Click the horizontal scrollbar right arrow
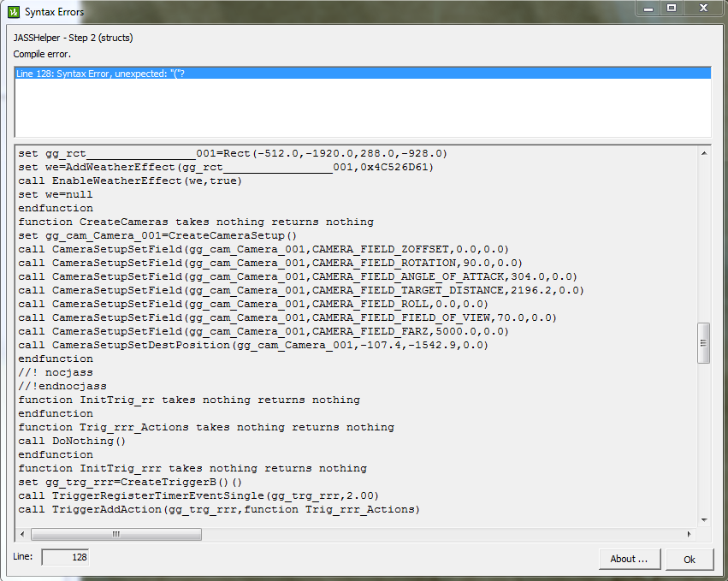Screen dimensions: 728x581 pyautogui.click(x=689, y=534)
